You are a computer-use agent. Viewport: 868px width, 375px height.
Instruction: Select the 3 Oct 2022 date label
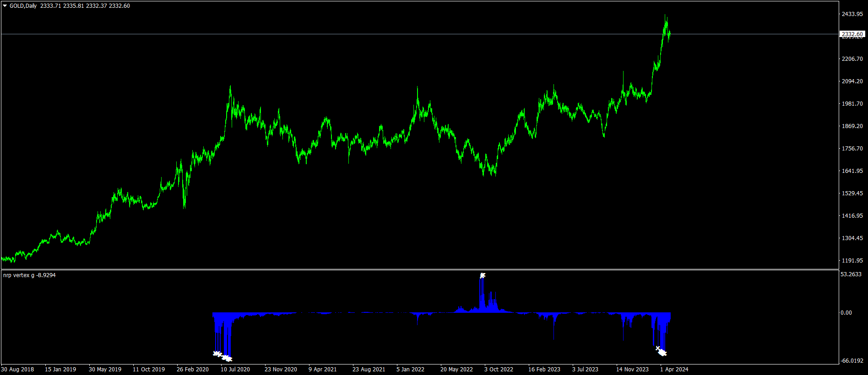tap(499, 370)
